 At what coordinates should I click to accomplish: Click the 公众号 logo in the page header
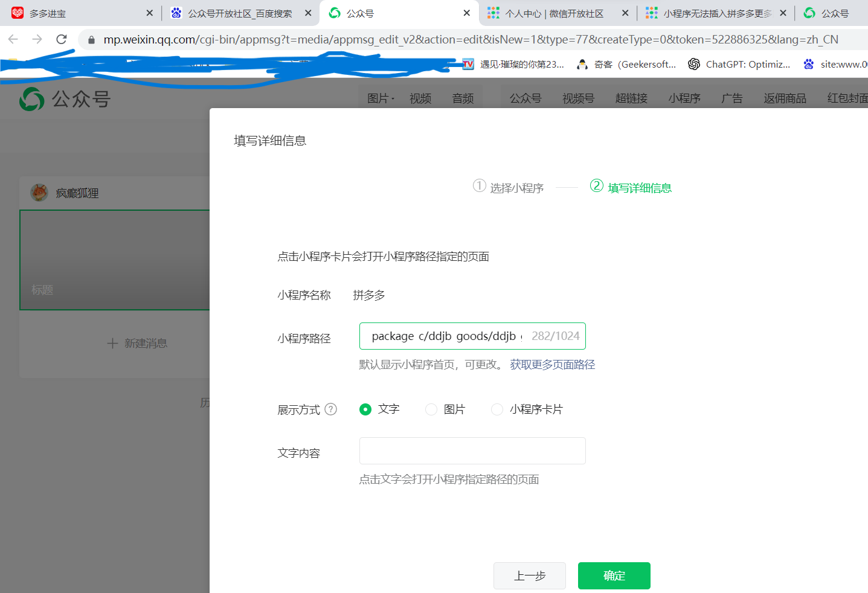(65, 98)
